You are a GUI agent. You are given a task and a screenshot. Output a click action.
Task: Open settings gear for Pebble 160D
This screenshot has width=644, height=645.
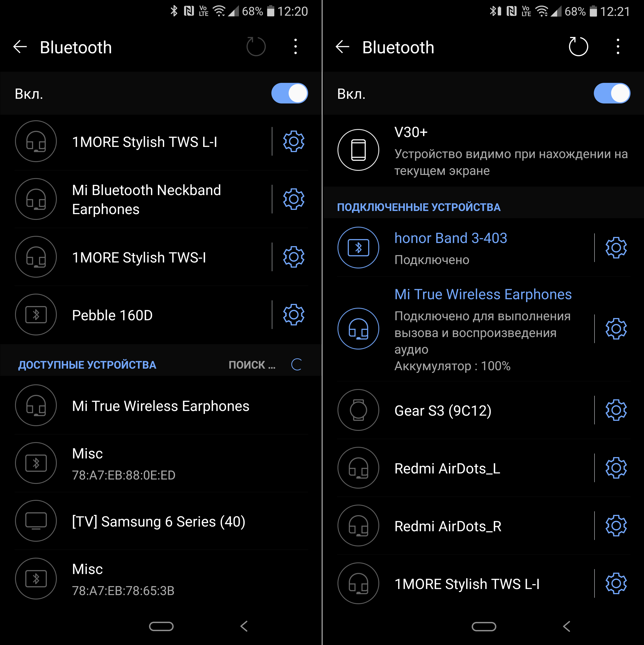tap(294, 314)
